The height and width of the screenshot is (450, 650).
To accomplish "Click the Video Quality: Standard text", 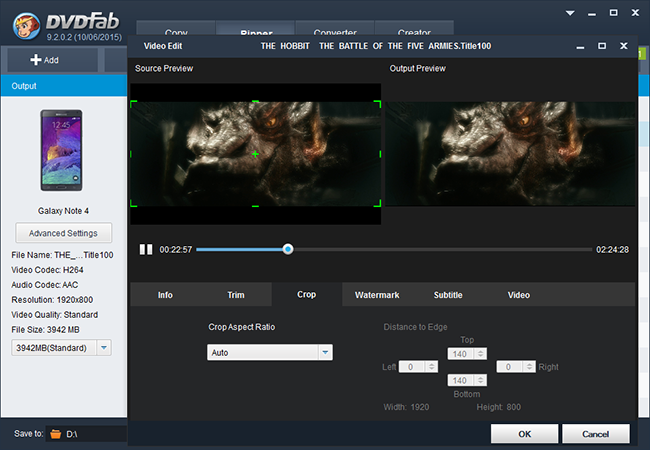I will tap(55, 315).
